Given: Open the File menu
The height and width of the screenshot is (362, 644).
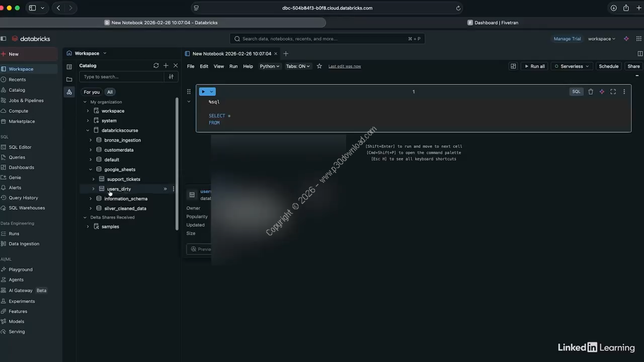Looking at the screenshot, I should pos(191,66).
